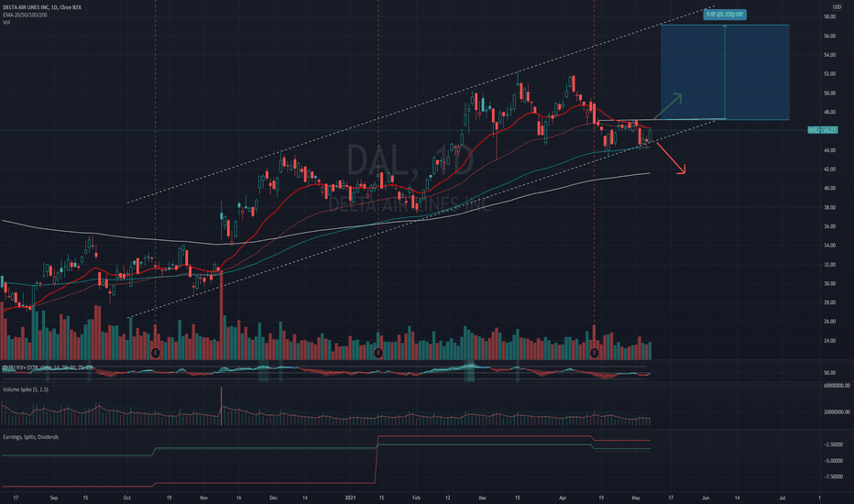Click the current price label on price axis
This screenshot has height=504, width=854.
coord(823,130)
